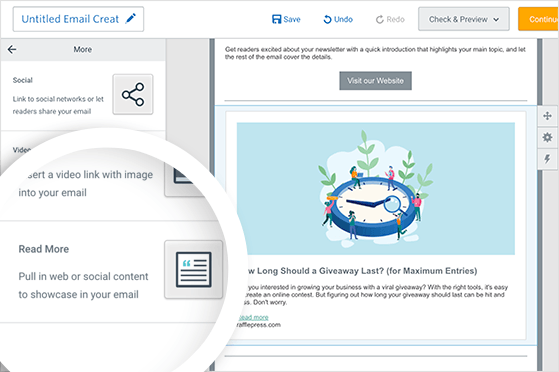Click the lightning bolt action icon
Image resolution: width=559 pixels, height=372 pixels.
pos(547,159)
